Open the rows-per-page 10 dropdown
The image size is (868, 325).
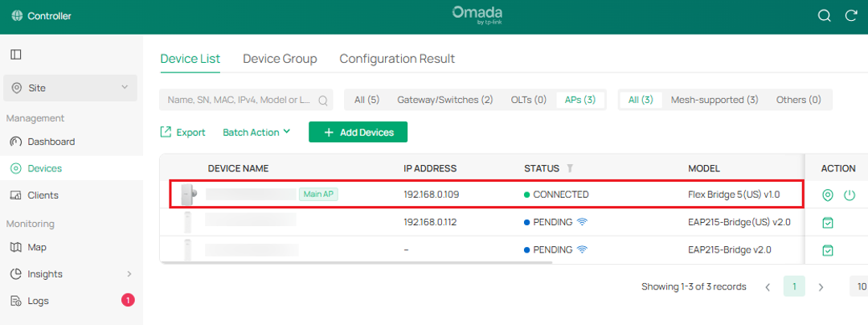858,287
